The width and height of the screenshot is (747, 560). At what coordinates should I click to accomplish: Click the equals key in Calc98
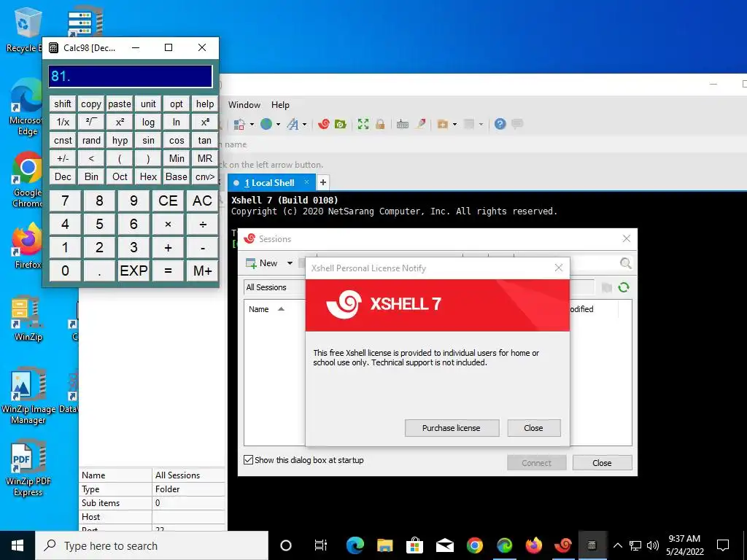pyautogui.click(x=169, y=271)
